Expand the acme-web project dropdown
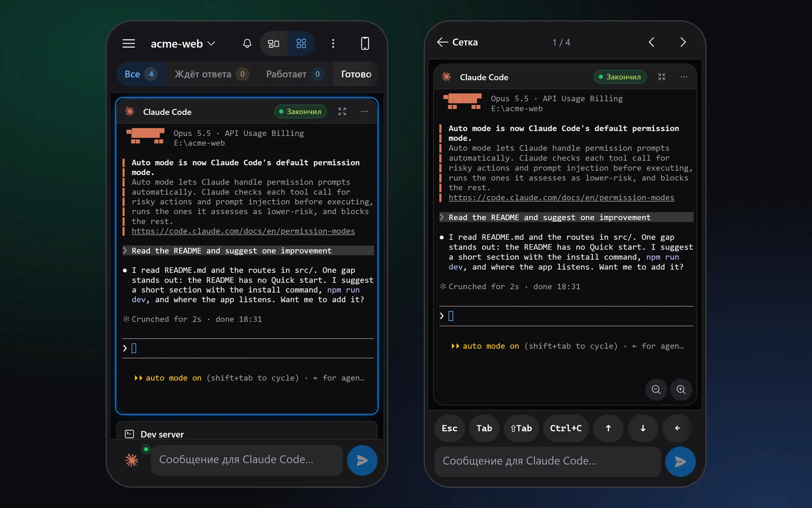The width and height of the screenshot is (812, 508). tap(183, 44)
